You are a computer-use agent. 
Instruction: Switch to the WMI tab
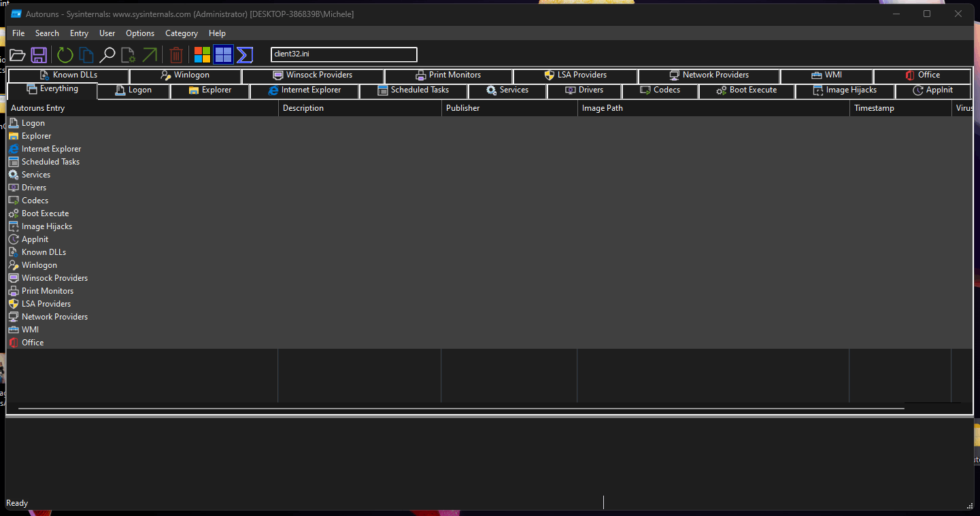(x=826, y=75)
